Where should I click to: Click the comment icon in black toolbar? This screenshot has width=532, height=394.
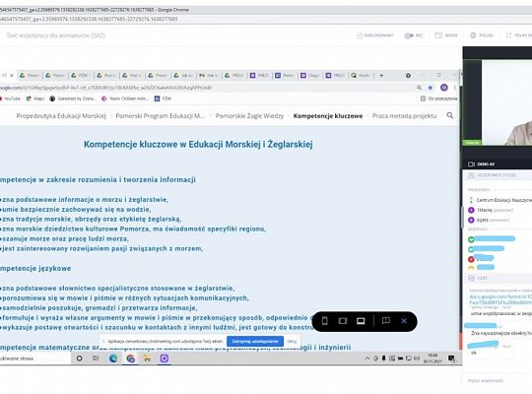(386, 321)
